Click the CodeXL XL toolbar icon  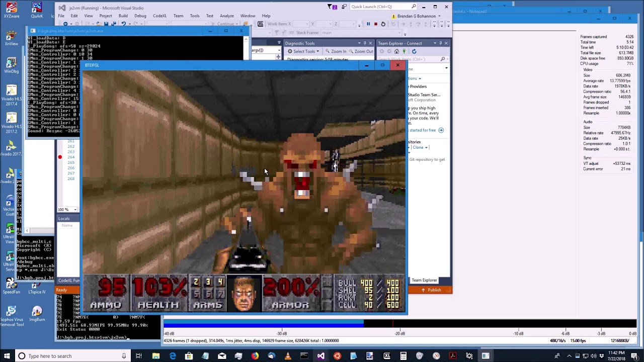260,24
